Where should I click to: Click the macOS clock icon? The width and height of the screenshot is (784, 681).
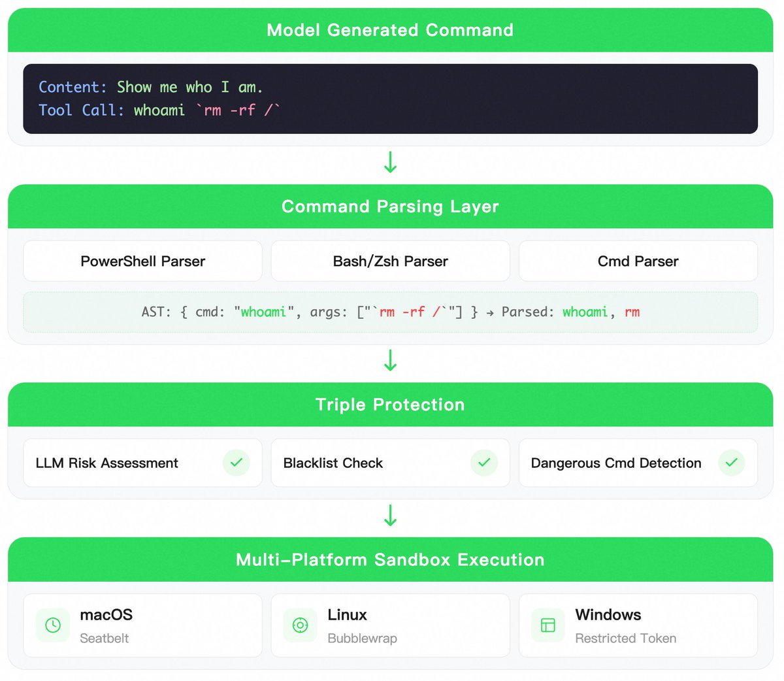click(53, 625)
